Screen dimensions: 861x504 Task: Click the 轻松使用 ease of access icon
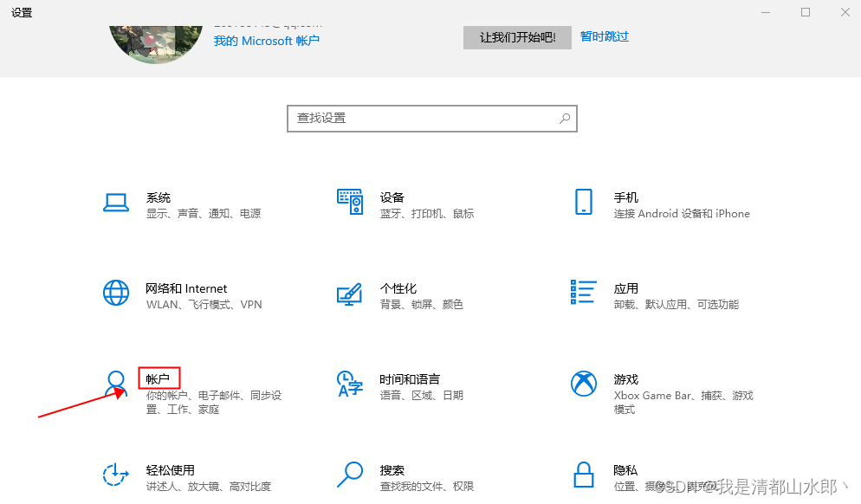(116, 475)
